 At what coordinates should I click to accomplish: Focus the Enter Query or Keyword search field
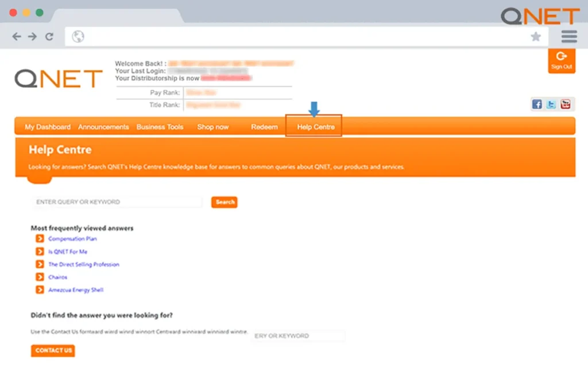click(x=117, y=202)
